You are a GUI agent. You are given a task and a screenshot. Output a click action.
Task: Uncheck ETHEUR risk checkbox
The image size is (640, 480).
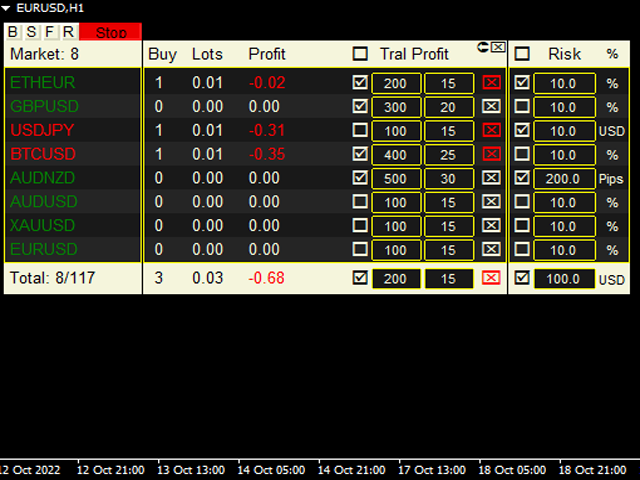pyautogui.click(x=522, y=83)
